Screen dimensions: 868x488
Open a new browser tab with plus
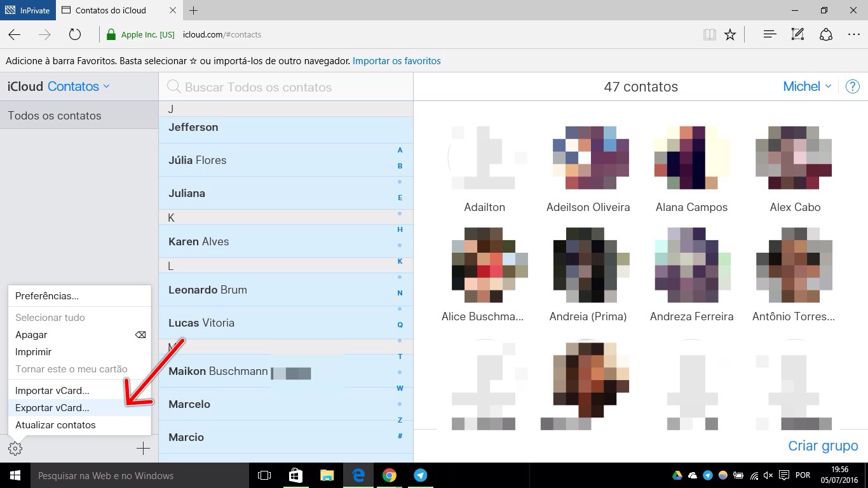pos(194,10)
